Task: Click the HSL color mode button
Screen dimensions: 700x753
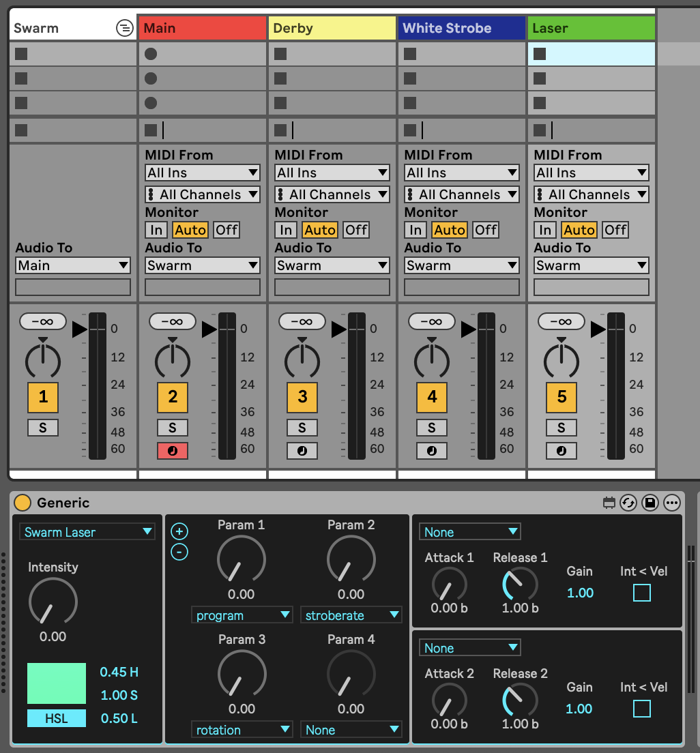Action: pyautogui.click(x=57, y=718)
